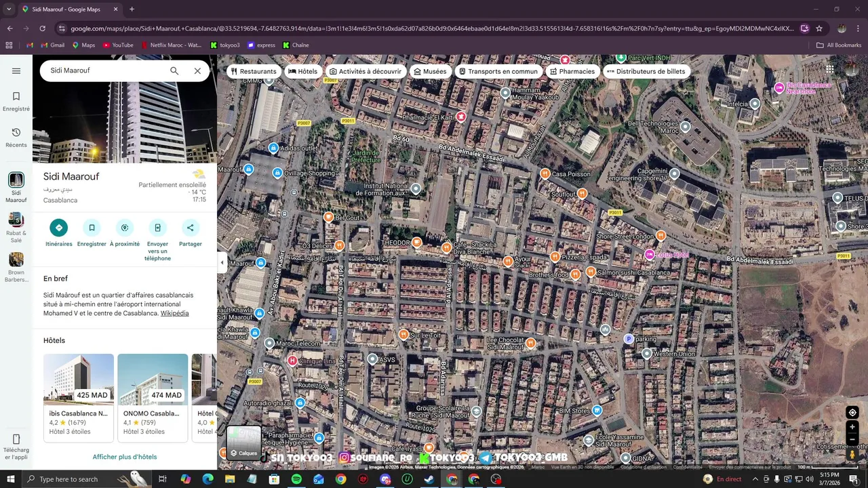Click the search magnifier icon
Viewport: 868px width, 488px height.
[174, 70]
